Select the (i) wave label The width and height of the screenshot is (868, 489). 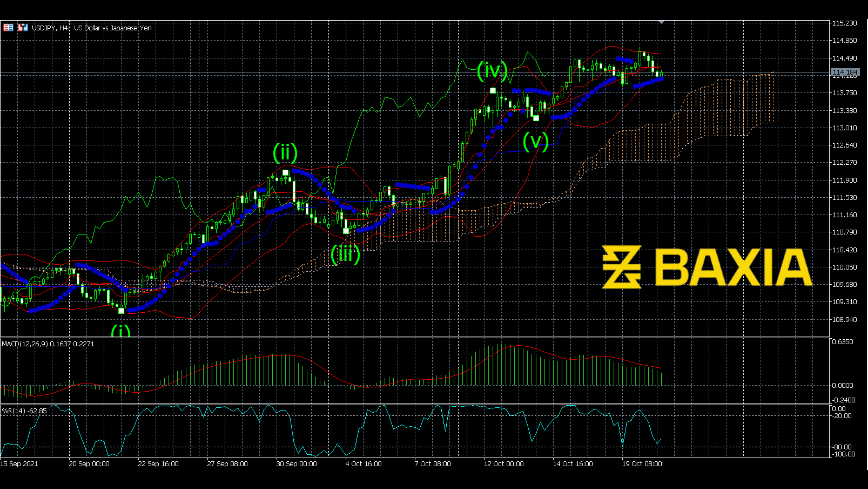[x=121, y=331]
